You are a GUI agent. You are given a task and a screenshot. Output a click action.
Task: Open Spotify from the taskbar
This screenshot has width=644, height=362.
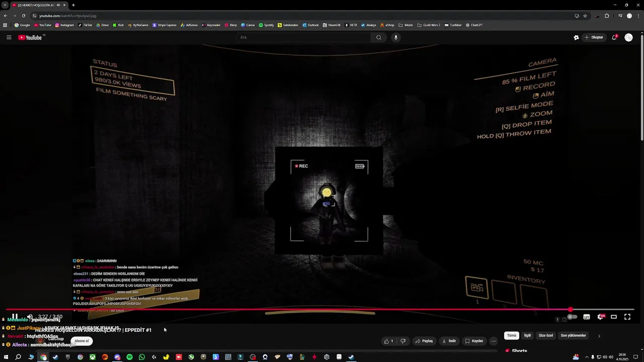129,357
